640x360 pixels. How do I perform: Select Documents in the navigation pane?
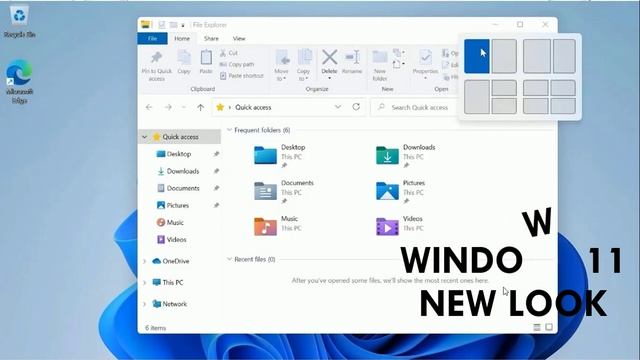pos(183,188)
